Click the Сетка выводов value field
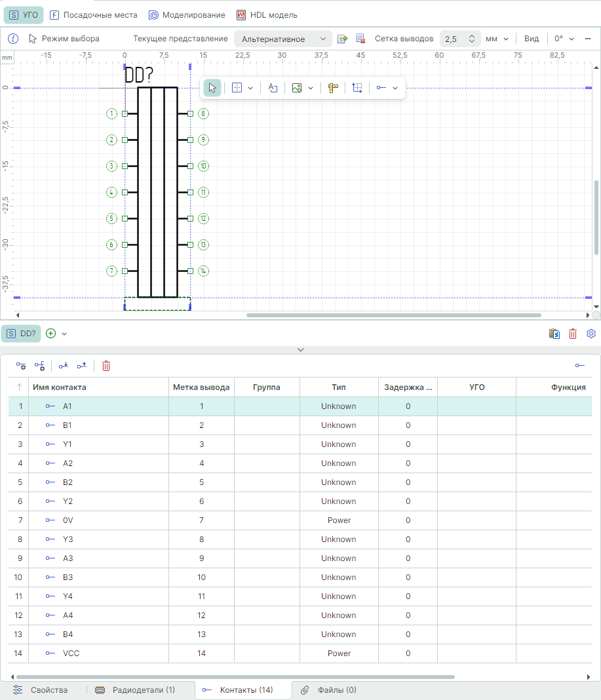 [x=454, y=39]
